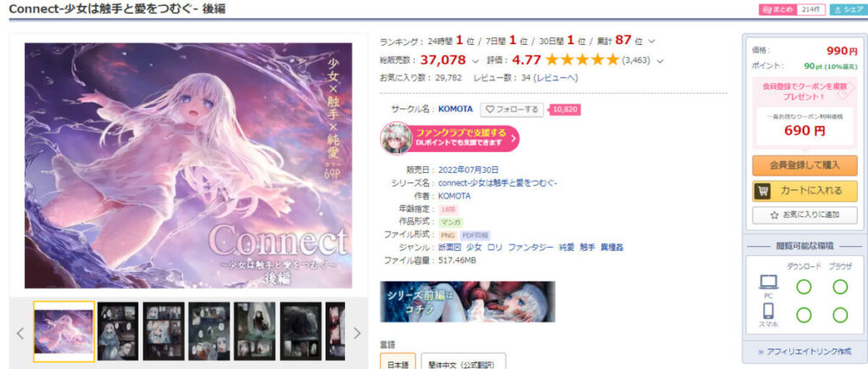Open the circle name KOMOTA link

(x=455, y=109)
